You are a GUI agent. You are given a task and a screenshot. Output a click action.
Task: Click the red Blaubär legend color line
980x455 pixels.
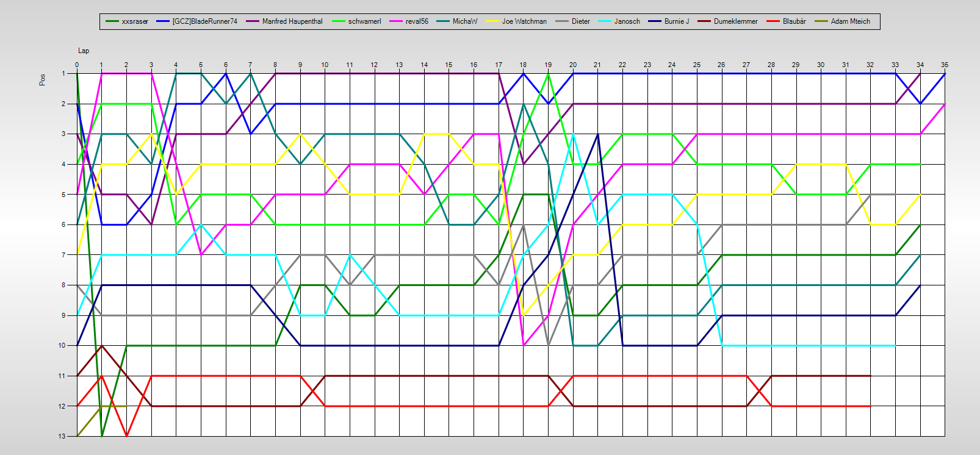(773, 21)
